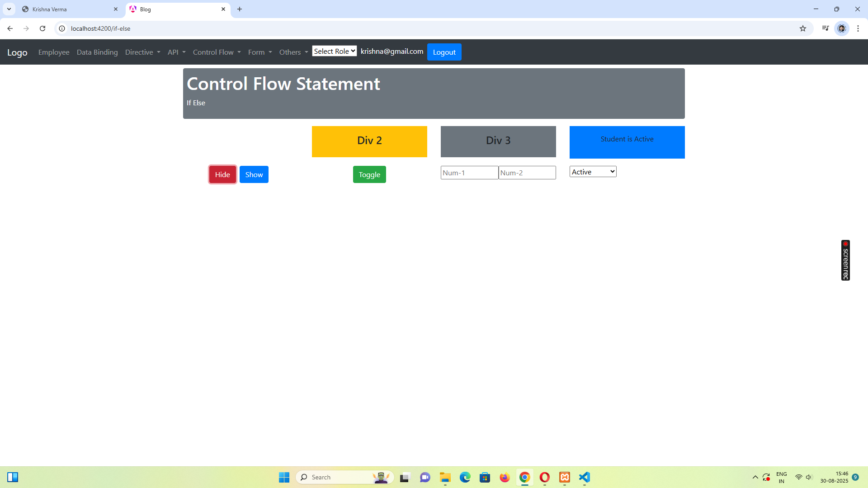Click the If Else subtitle text

click(x=196, y=103)
